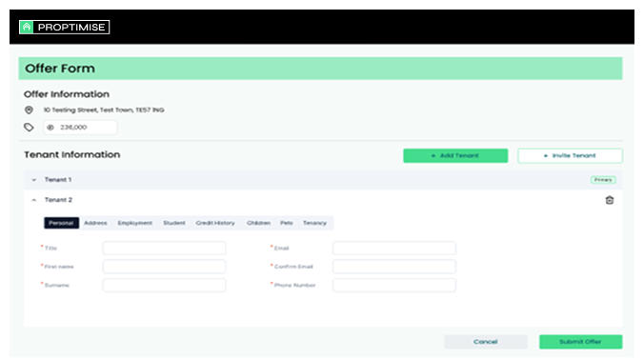Click the Title input field
Image resolution: width=644 pixels, height=360 pixels.
[x=164, y=248]
